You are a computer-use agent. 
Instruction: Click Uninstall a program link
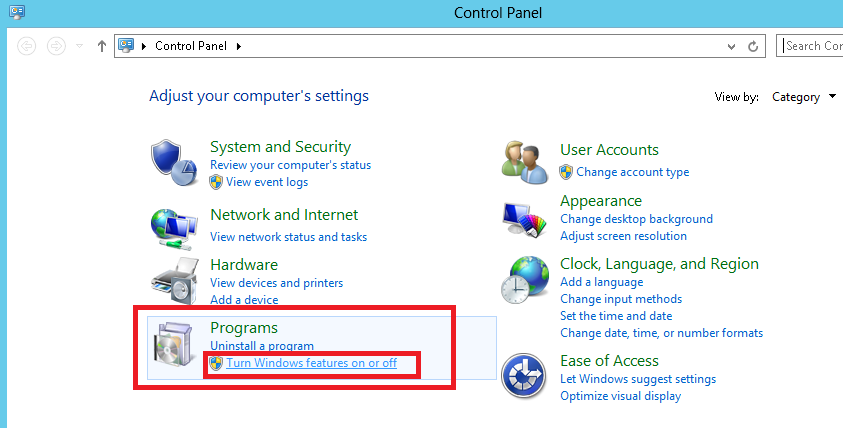coord(262,346)
